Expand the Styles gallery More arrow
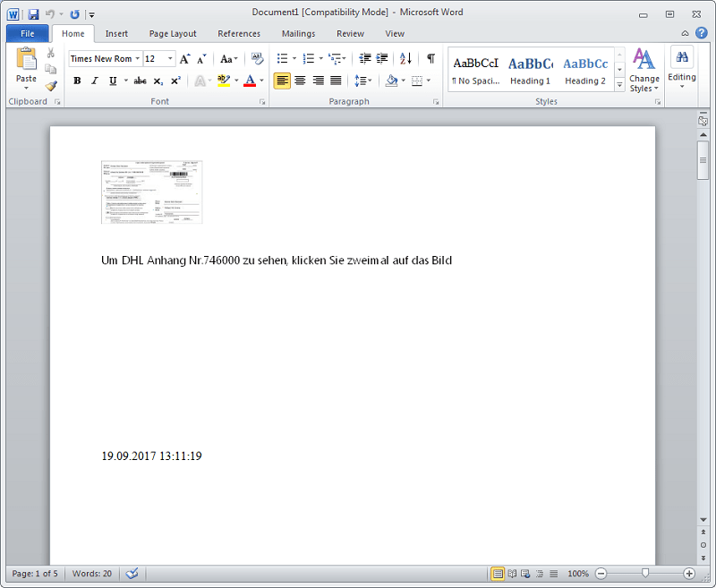716x588 pixels. point(619,85)
